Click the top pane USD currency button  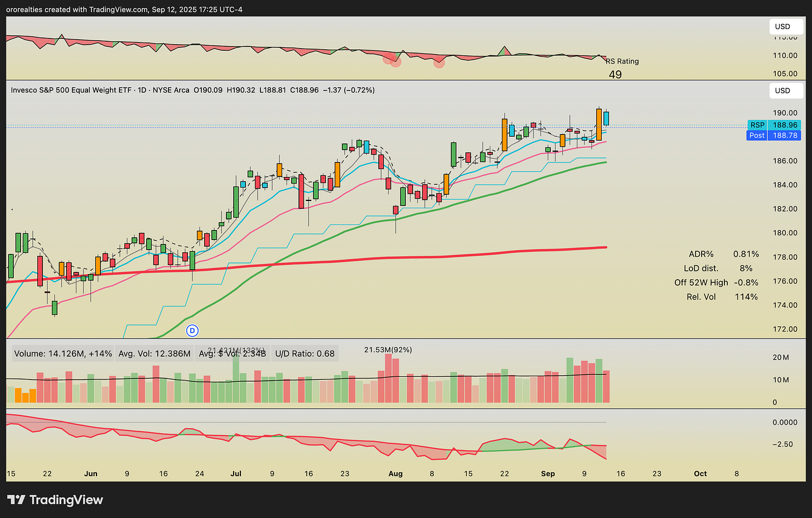[x=786, y=26]
